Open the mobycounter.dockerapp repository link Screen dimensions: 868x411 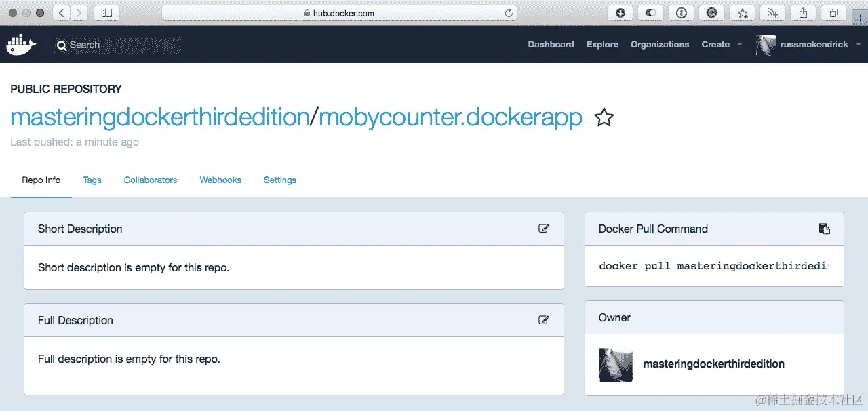tap(450, 117)
